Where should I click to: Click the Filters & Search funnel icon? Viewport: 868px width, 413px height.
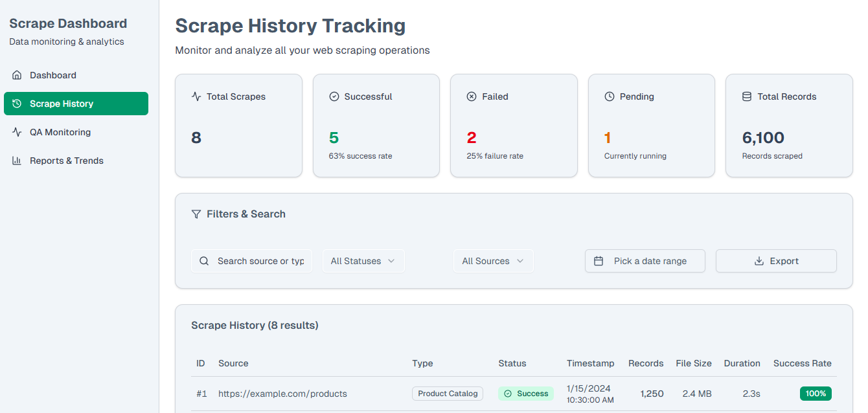click(x=196, y=214)
